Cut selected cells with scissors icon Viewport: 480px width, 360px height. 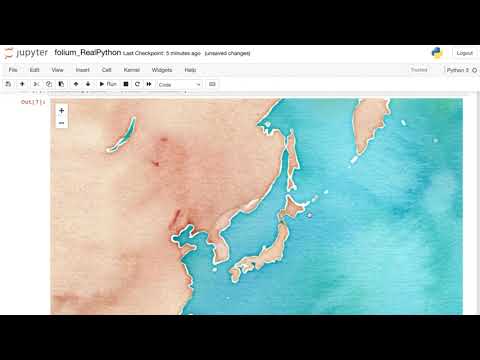click(36, 84)
